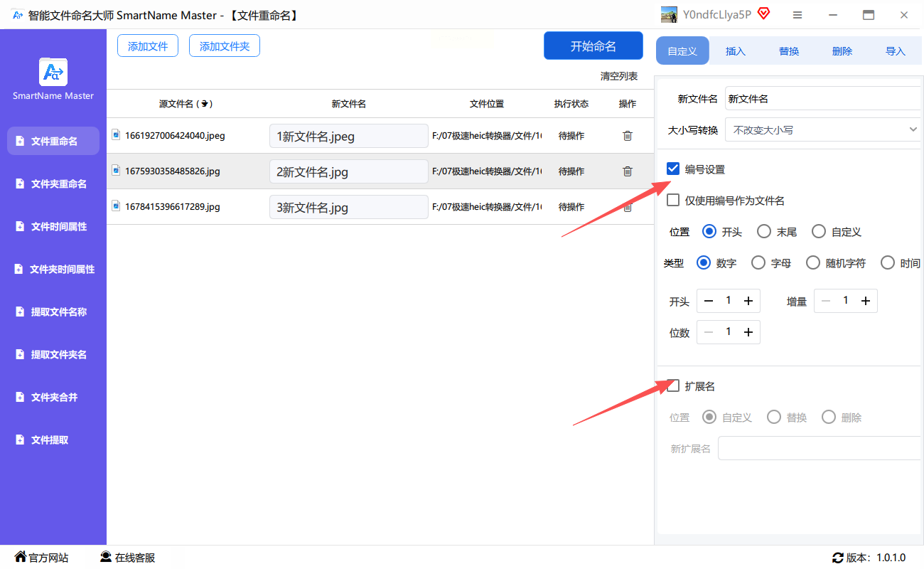Image resolution: width=924 pixels, height=569 pixels.
Task: Delete the first file row with trash icon
Action: tap(627, 136)
